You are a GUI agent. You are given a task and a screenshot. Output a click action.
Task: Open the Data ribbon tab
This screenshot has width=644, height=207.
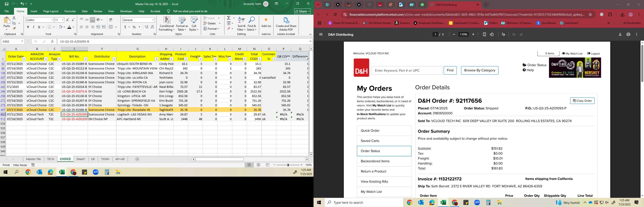[x=85, y=11]
